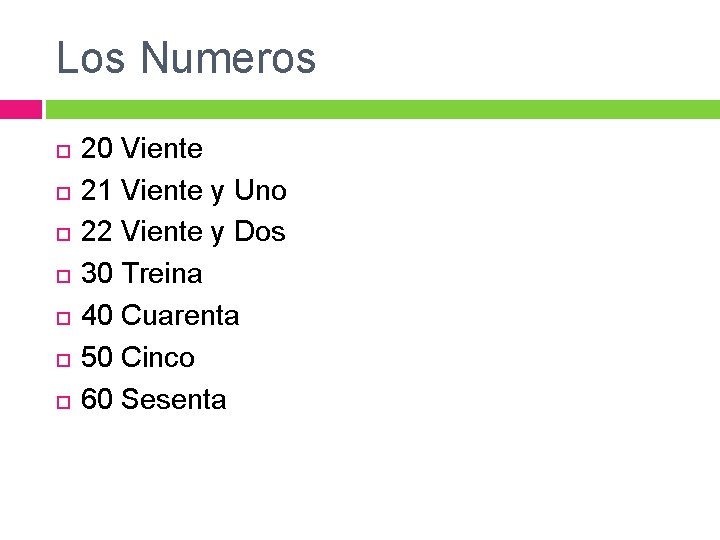Click the square bullet beside '50 Cinco'
Viewport: 720px width, 540px height.
pyautogui.click(x=63, y=360)
